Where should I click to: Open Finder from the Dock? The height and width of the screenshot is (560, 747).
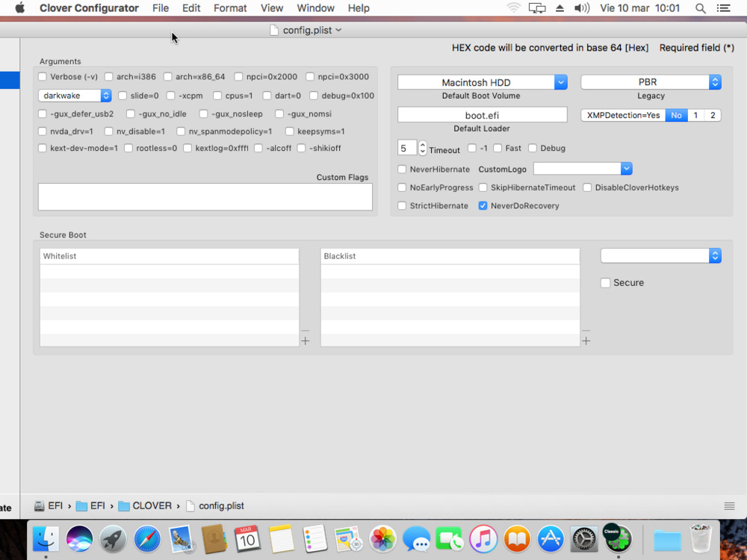(46, 538)
